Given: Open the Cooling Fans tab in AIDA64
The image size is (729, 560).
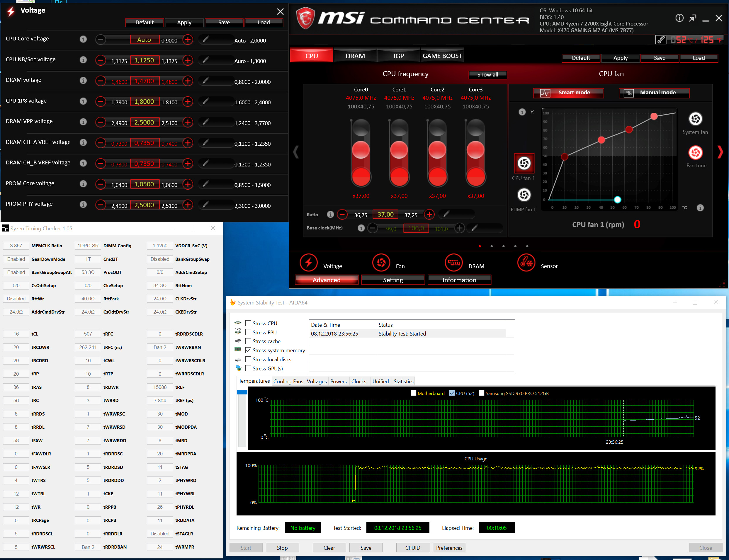Looking at the screenshot, I should pos(288,381).
